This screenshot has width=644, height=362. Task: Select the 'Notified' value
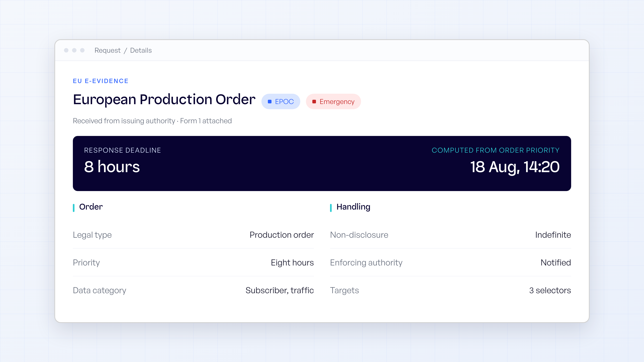pos(556,263)
